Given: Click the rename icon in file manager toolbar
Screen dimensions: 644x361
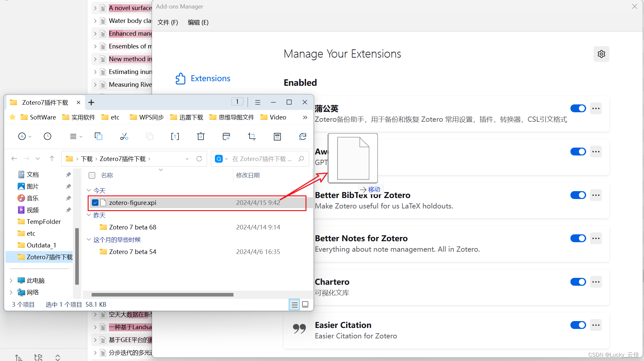Looking at the screenshot, I should click(x=175, y=136).
